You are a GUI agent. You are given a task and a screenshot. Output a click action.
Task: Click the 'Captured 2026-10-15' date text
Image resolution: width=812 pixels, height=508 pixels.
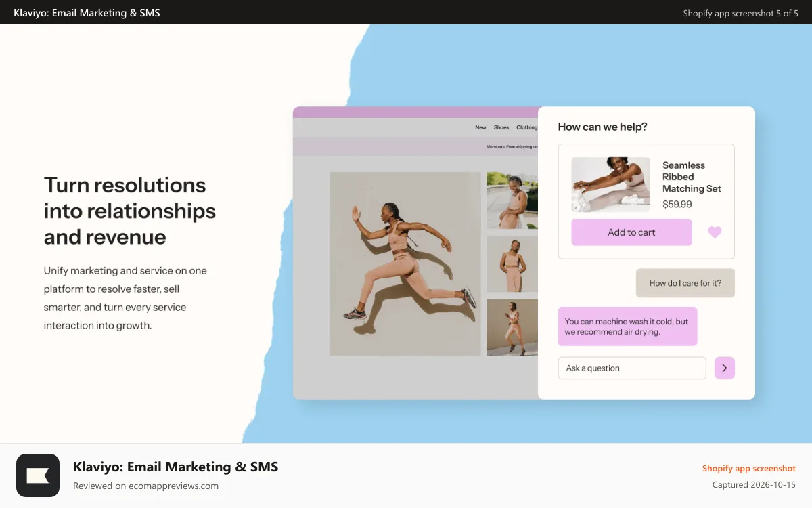(x=754, y=485)
